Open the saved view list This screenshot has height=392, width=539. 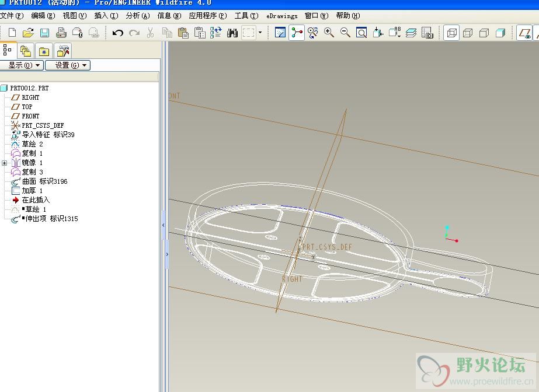(x=395, y=33)
